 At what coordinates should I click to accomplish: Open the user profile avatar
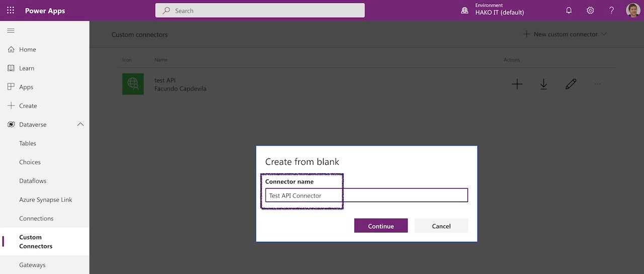633,11
